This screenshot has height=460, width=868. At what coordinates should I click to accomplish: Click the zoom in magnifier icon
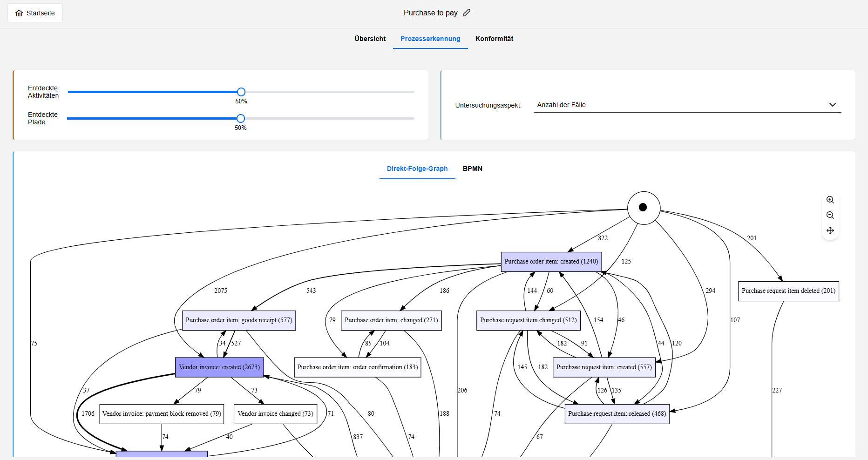(x=830, y=200)
